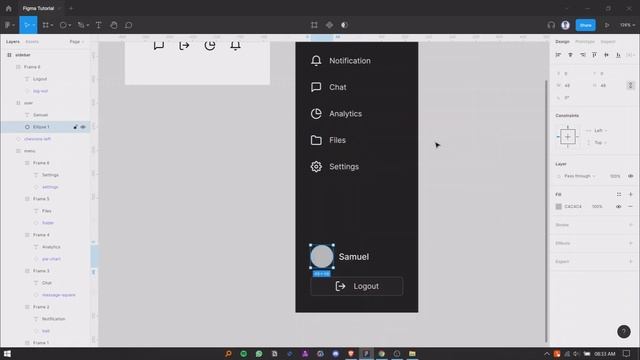The height and width of the screenshot is (360, 640).
Task: Toggle the lock on the Ellipse 1 layer
Action: coord(76,127)
